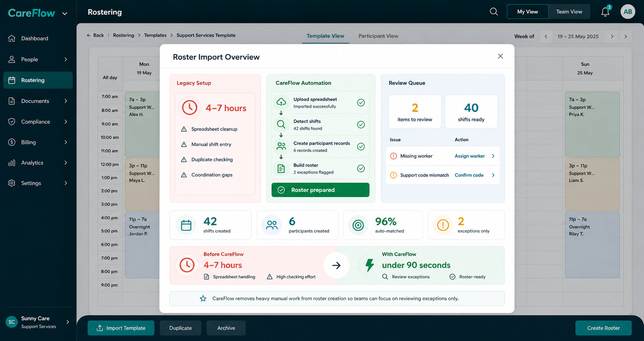Click the target icon beside 96% auto-matched
This screenshot has height=341, width=644.
[358, 225]
